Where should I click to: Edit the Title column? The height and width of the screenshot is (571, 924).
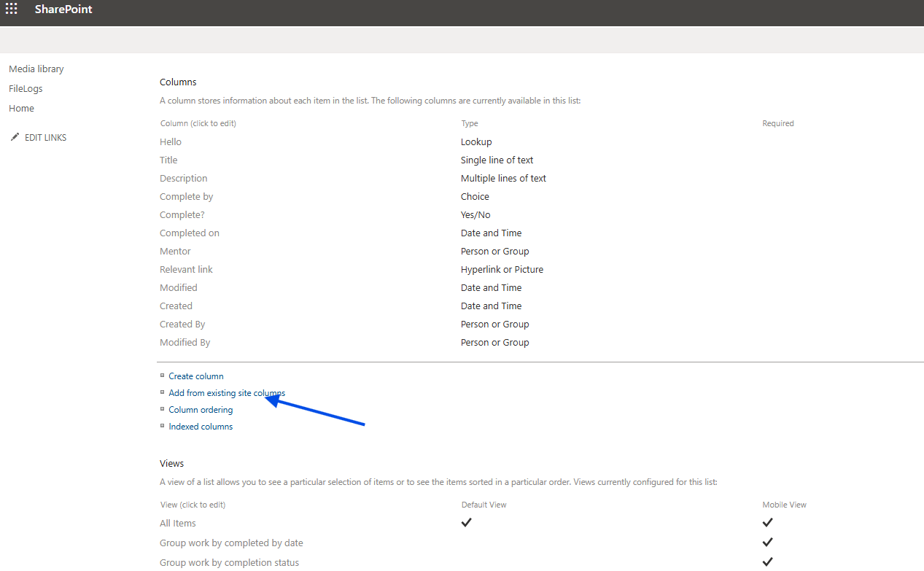(x=168, y=160)
